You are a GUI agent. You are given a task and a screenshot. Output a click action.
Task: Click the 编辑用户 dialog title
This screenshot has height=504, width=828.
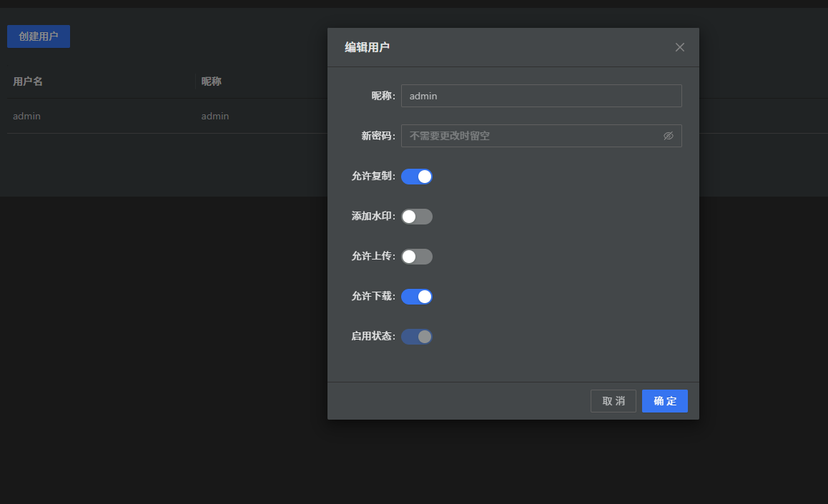(368, 48)
